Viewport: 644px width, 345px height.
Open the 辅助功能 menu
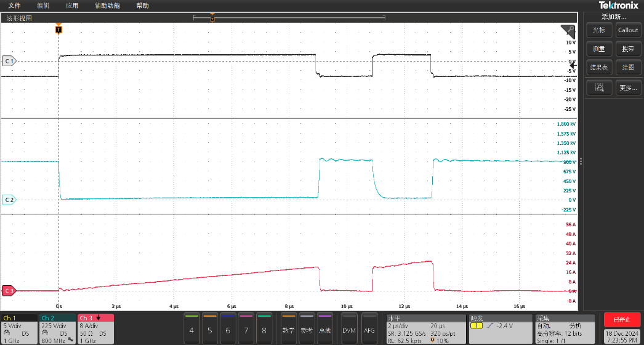(107, 6)
